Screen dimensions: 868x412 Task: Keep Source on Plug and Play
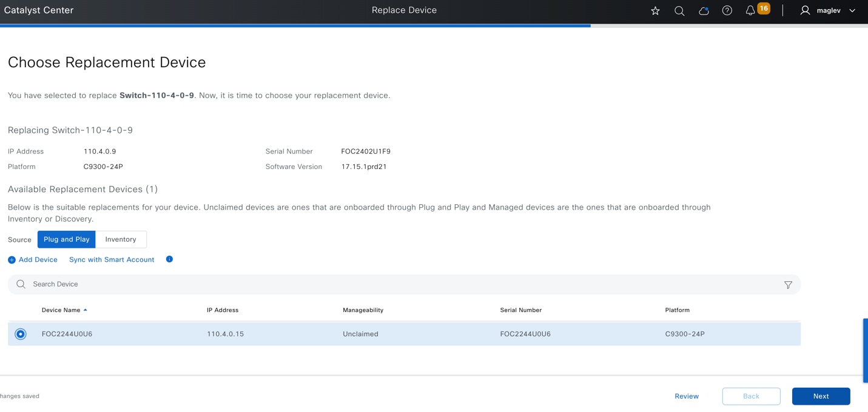[66, 239]
